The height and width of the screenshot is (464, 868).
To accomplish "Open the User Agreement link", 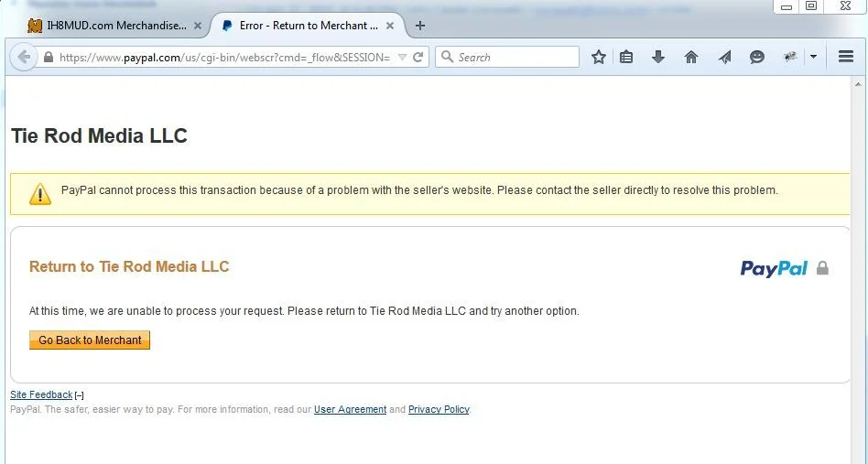I will (x=351, y=410).
